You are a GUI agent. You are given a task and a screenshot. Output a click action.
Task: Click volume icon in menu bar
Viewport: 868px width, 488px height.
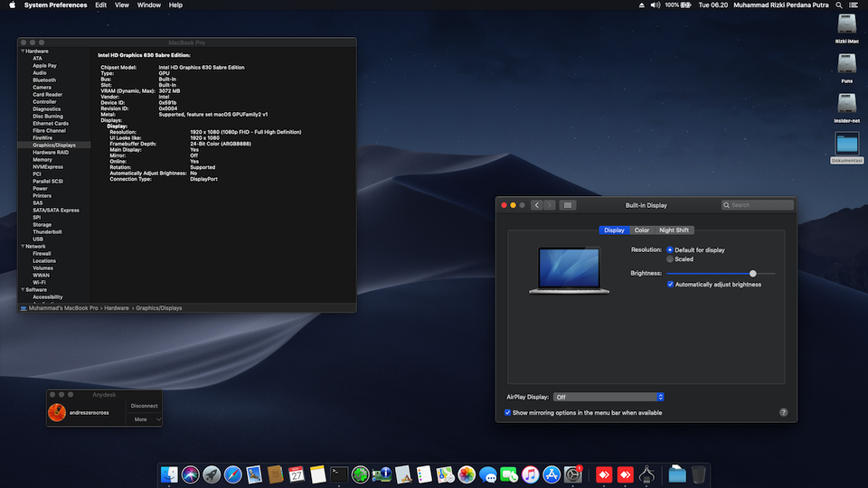click(x=656, y=5)
